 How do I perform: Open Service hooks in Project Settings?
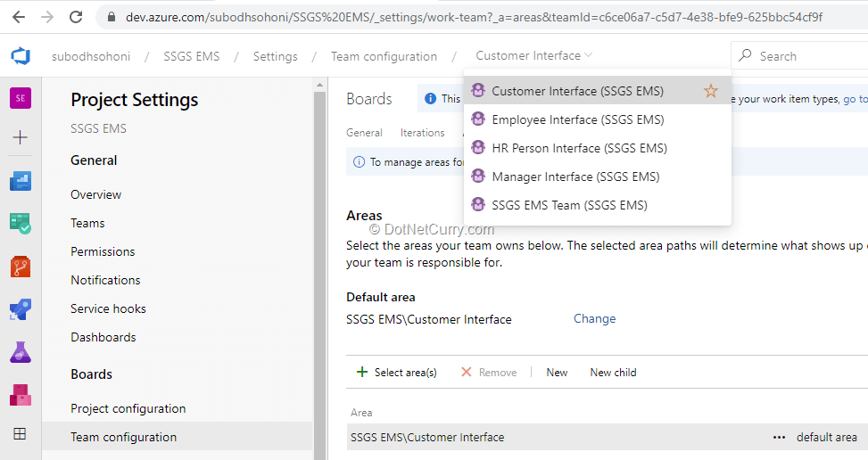tap(109, 308)
